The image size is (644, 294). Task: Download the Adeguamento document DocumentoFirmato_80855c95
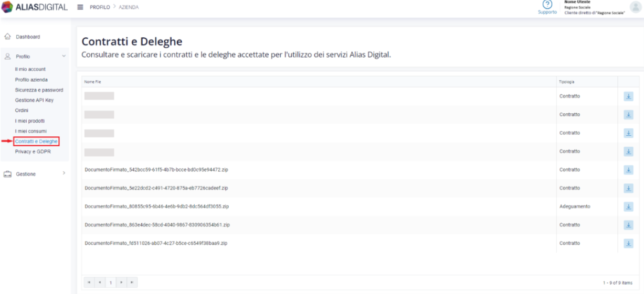(x=629, y=206)
